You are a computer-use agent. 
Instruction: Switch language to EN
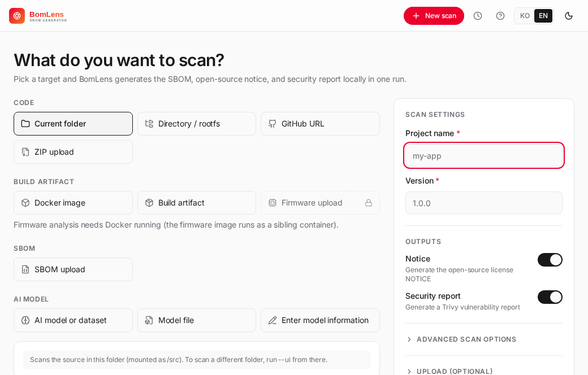coord(543,16)
